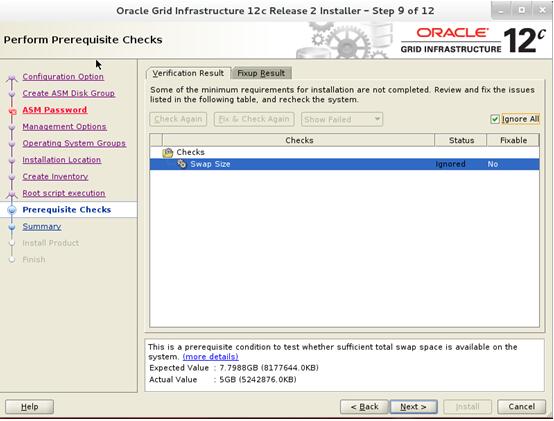
Task: Click the Configuration Option step bullet
Action: coord(12,77)
